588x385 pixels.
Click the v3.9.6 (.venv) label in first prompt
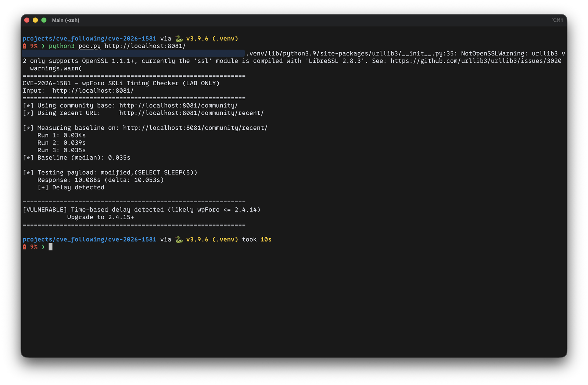[x=212, y=39]
